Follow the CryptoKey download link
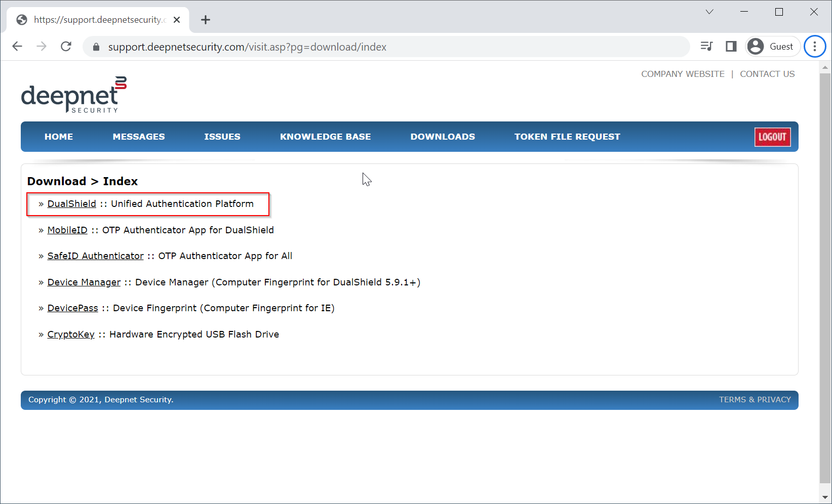 point(71,334)
